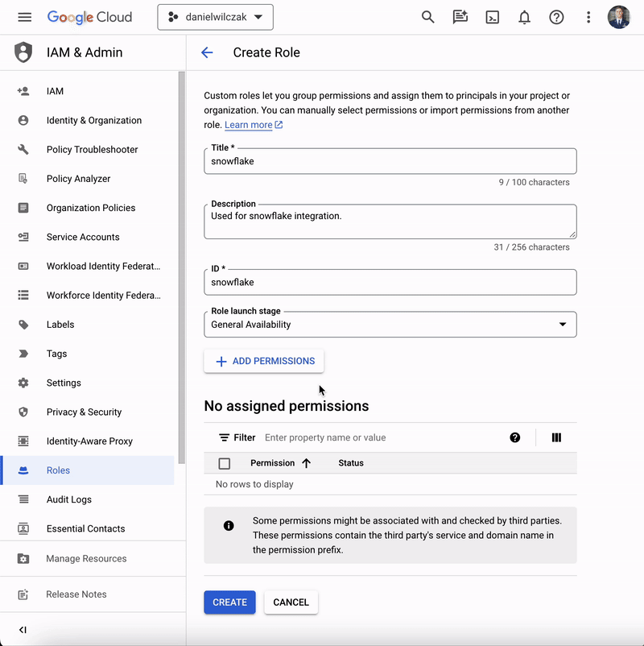Collapse the sidebar navigation panel
The image size is (644, 646).
point(23,630)
